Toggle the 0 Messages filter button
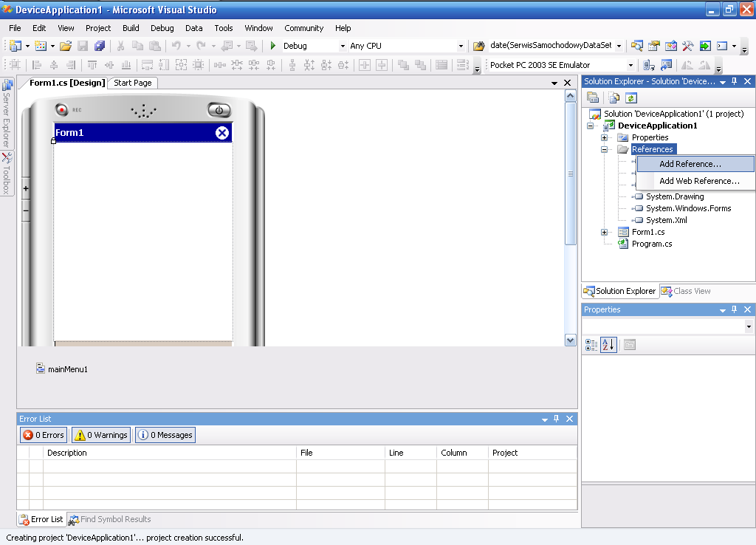This screenshot has height=545, width=756. point(165,435)
